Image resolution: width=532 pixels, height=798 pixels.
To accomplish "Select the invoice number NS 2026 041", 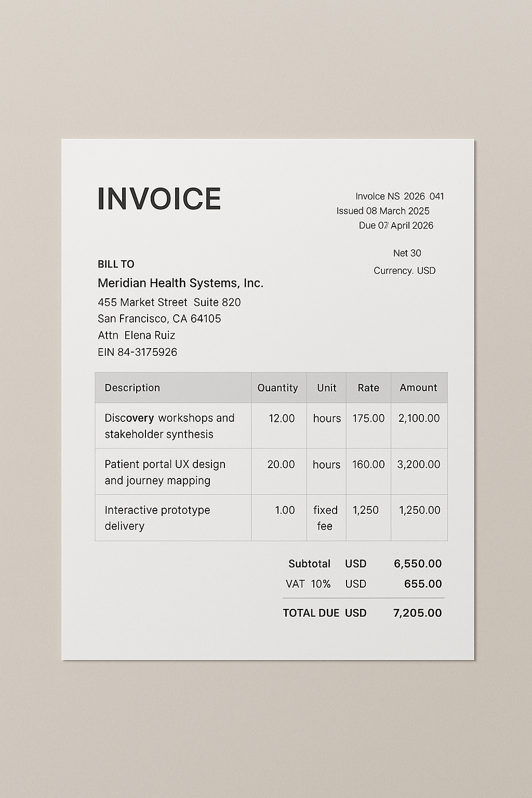I will [x=416, y=196].
